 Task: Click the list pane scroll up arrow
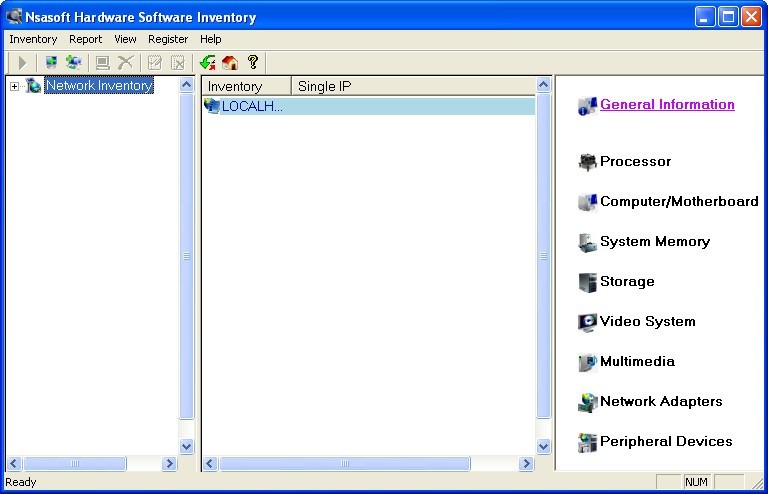[543, 85]
